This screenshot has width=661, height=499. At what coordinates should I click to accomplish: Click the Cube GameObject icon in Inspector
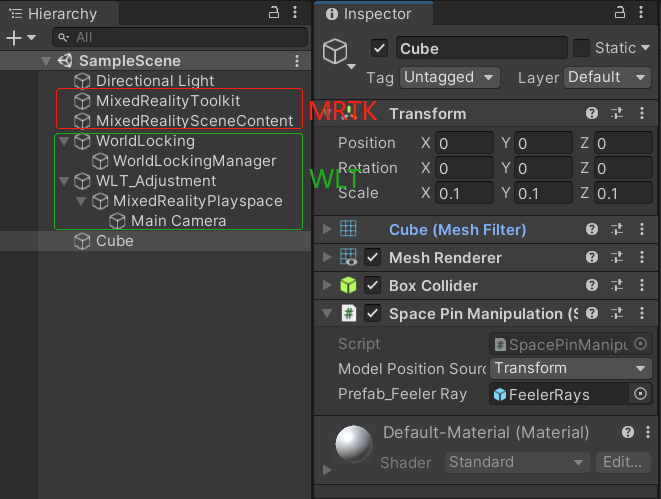336,51
